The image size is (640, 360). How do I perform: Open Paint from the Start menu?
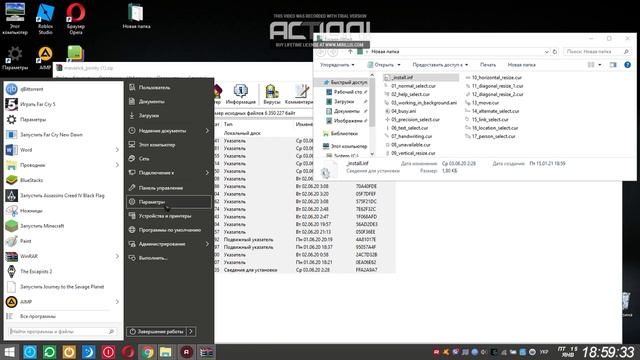click(x=63, y=241)
